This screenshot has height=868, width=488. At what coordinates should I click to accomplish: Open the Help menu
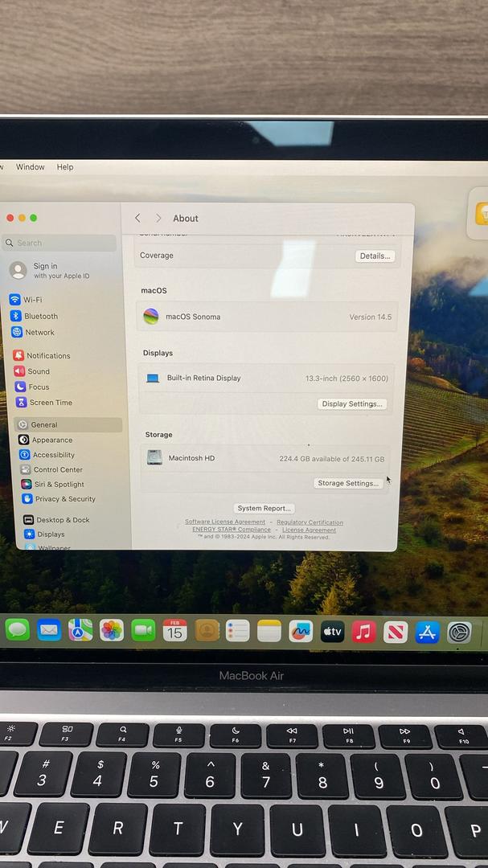[65, 166]
